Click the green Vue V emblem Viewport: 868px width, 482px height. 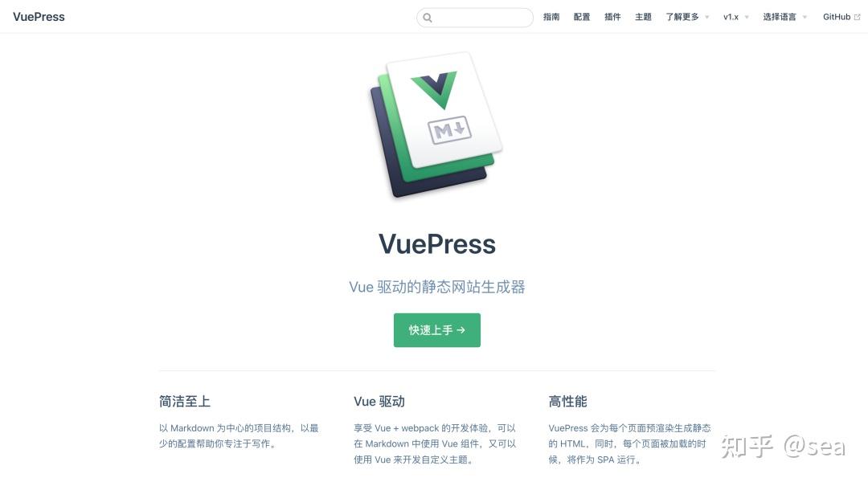(435, 90)
